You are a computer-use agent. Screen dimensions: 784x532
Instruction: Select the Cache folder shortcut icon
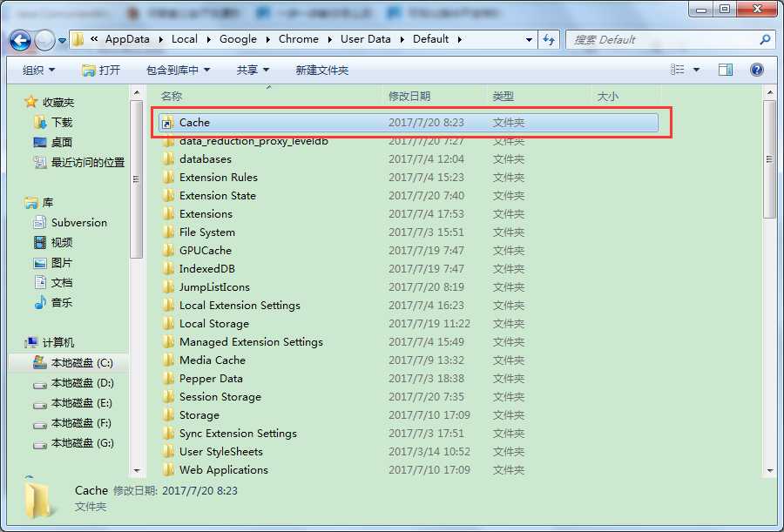167,123
